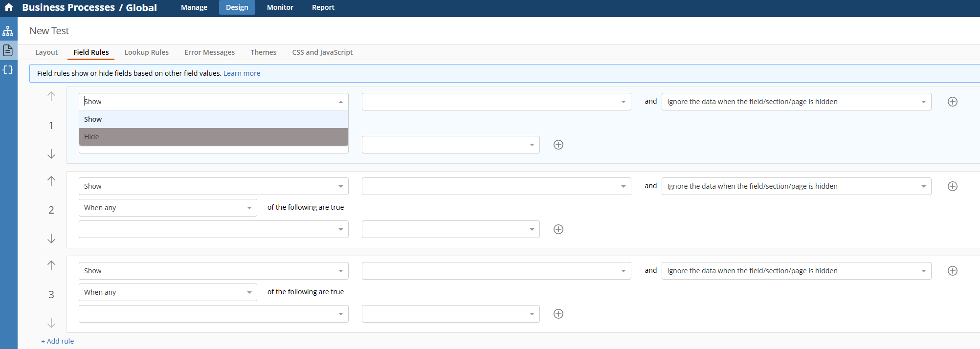Open the document form sidebar icon

coord(8,50)
